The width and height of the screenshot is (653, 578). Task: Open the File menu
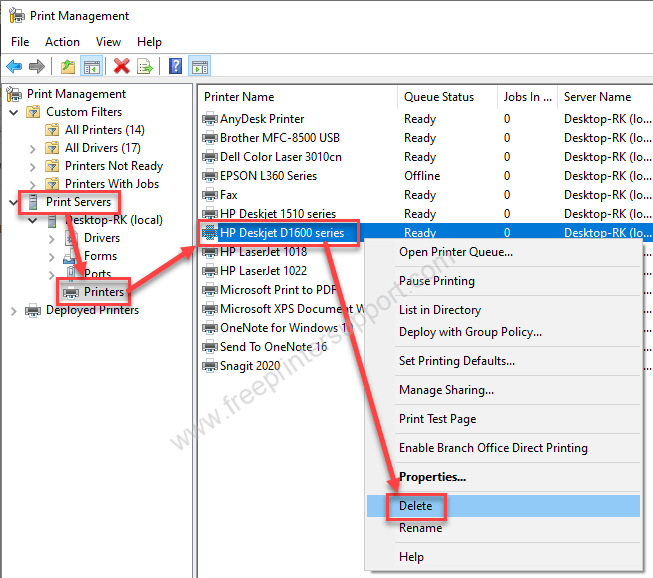click(20, 42)
